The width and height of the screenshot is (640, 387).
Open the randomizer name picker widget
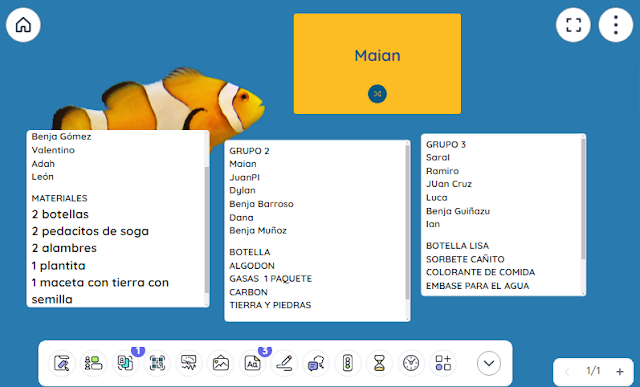tap(125, 363)
